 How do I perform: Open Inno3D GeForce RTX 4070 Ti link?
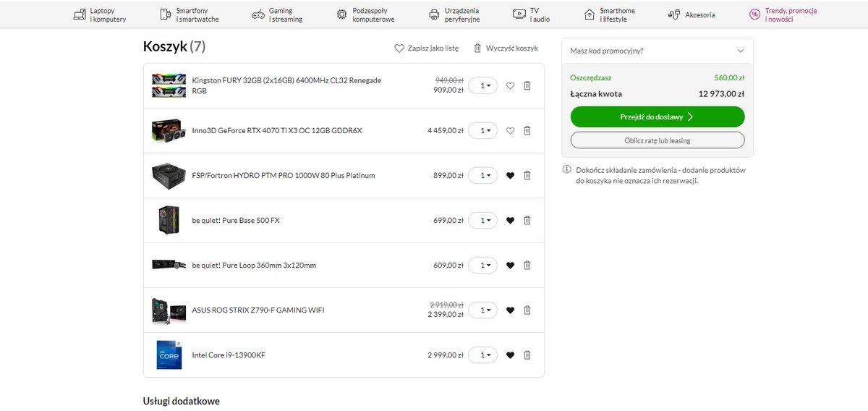[277, 130]
